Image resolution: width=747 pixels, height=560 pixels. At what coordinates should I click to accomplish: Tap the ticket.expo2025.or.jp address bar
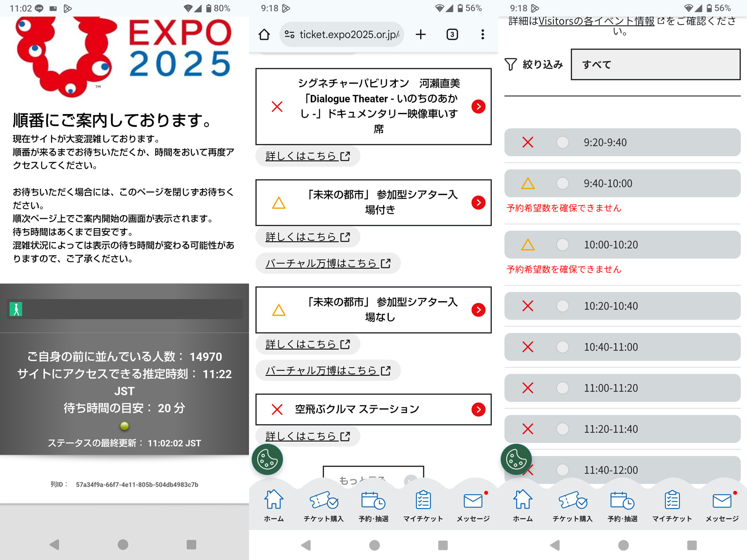pos(342,34)
